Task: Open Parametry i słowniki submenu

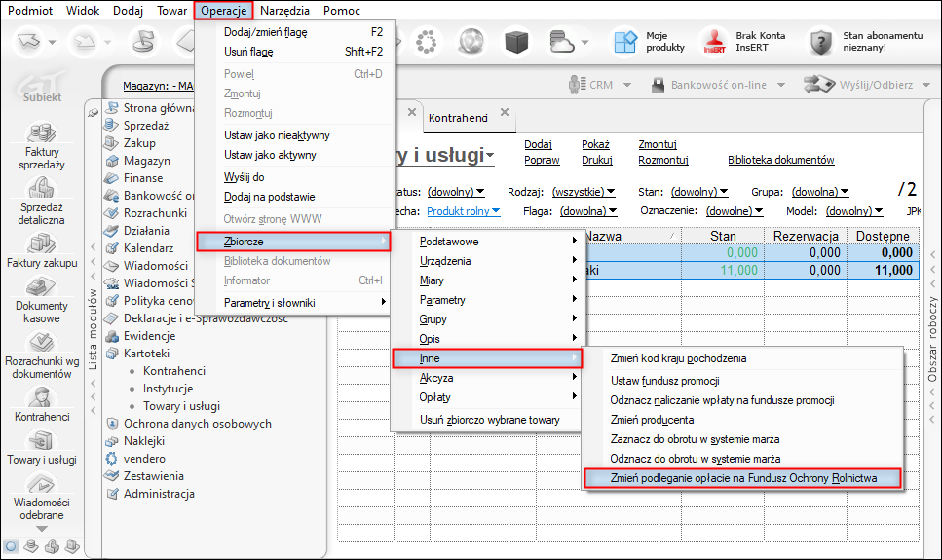Action: [294, 303]
